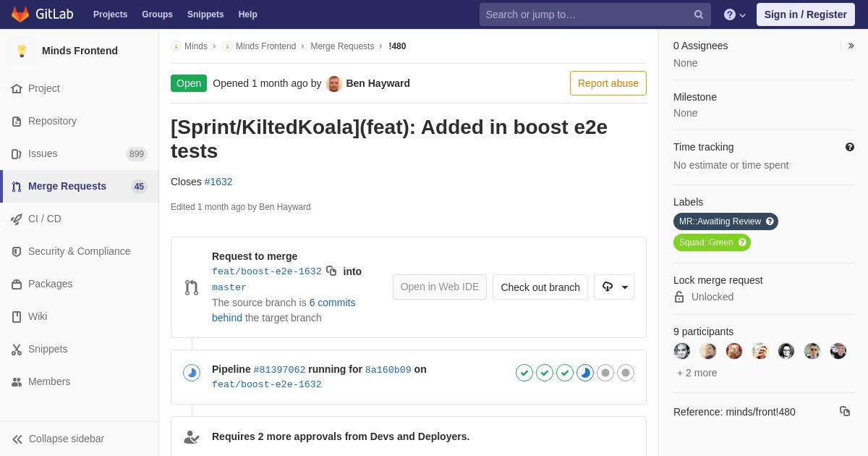
Task: Click the Squad::Green label
Action: 706,242
